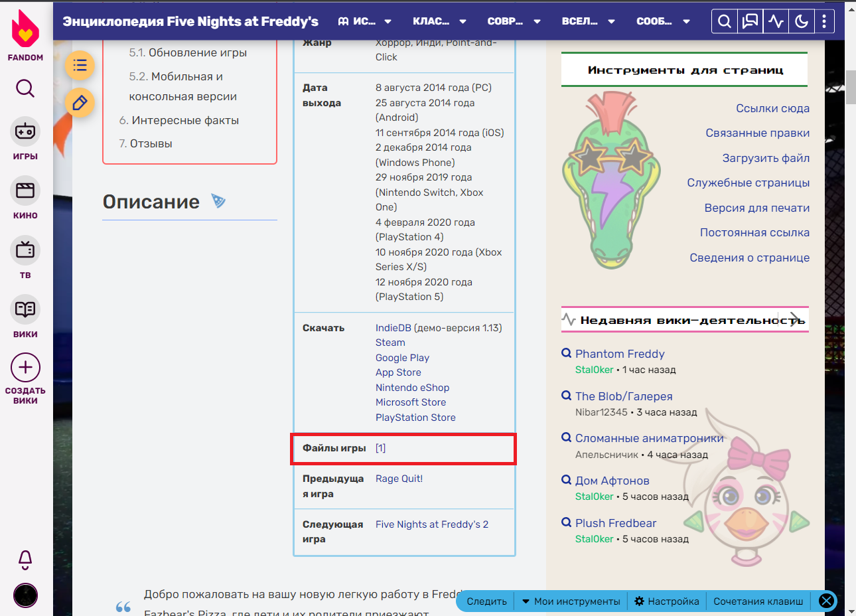The image size is (856, 616).
Task: Open the sidebar search magnifier
Action: [25, 88]
